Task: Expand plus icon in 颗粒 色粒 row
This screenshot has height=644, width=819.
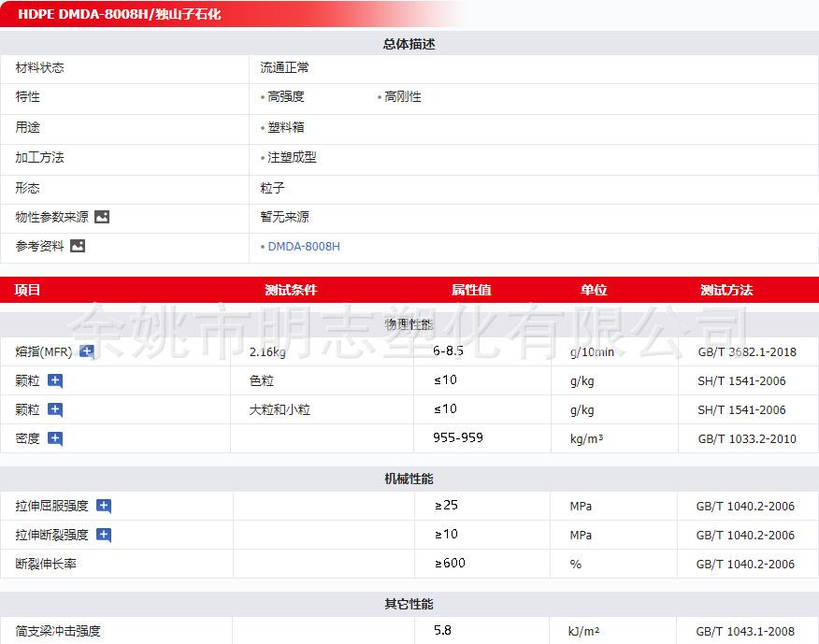Action: pos(55,380)
